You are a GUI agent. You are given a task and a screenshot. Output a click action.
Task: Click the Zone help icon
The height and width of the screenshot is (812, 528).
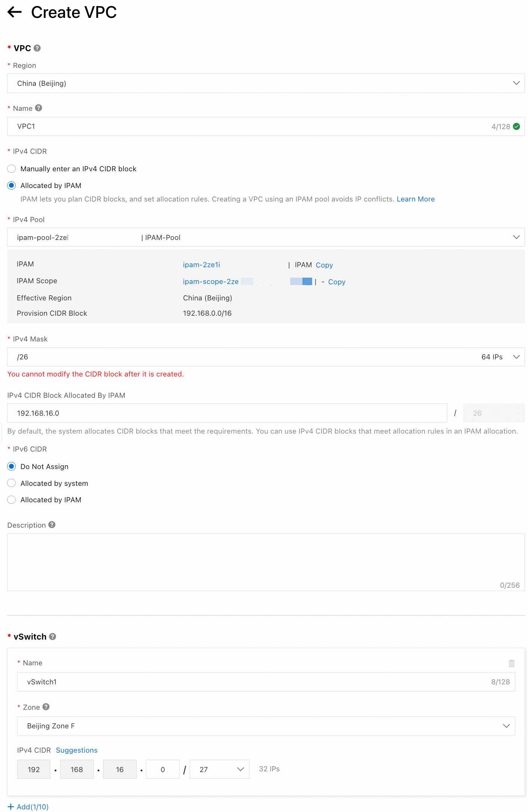tap(46, 707)
